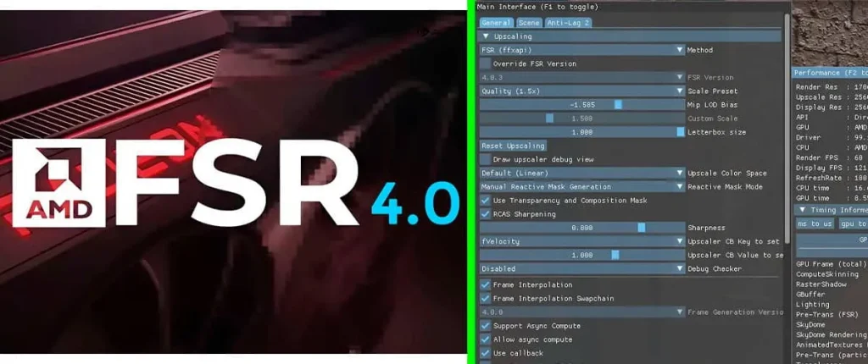Select the SkyDome Rendering timing entry

[832, 334]
